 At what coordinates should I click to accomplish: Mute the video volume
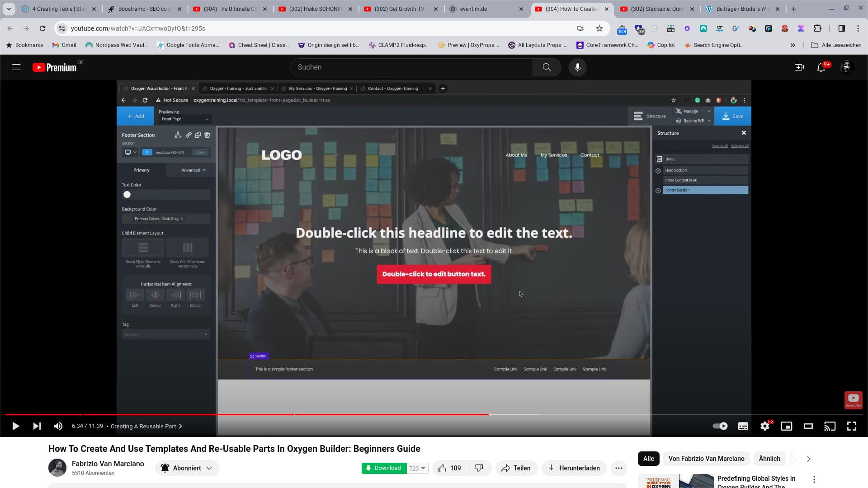point(58,426)
